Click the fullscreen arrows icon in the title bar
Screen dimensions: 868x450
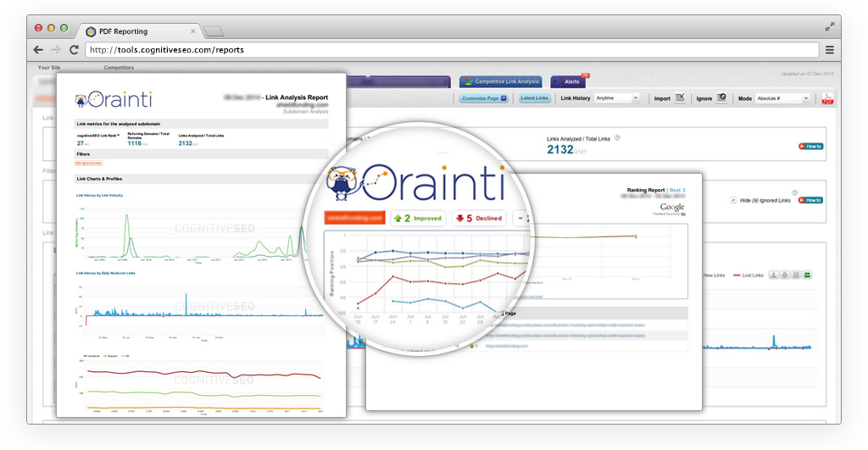click(830, 26)
